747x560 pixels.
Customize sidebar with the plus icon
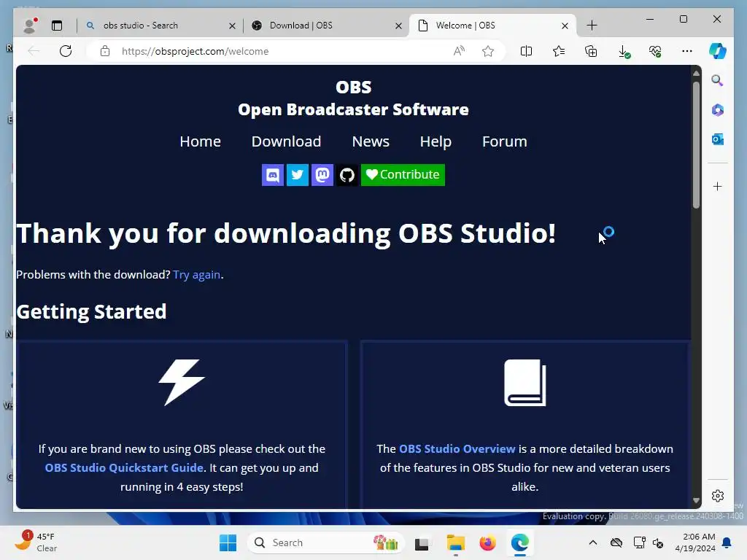click(x=718, y=186)
